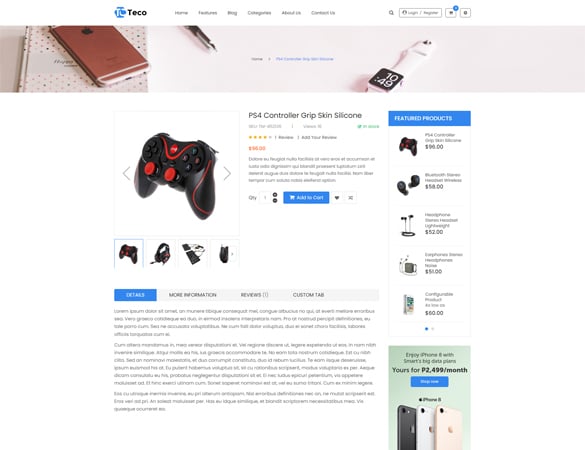
Task: Show previous product image with left arrow
Action: coord(126,174)
